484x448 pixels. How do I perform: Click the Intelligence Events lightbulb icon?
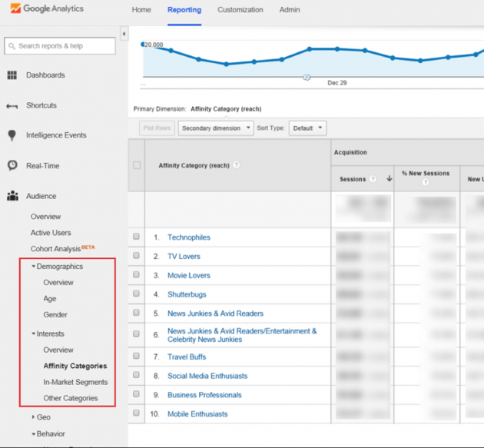[12, 135]
